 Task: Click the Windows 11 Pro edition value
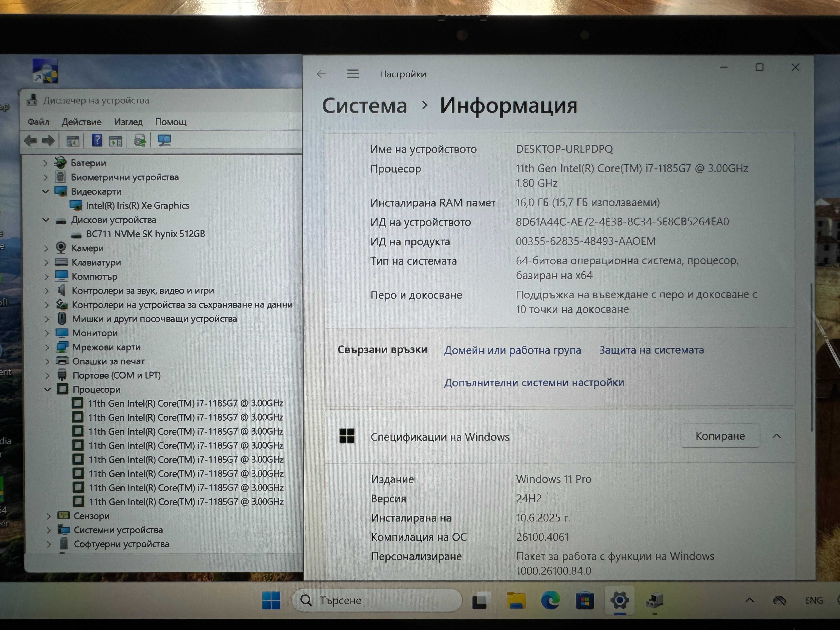pyautogui.click(x=554, y=479)
